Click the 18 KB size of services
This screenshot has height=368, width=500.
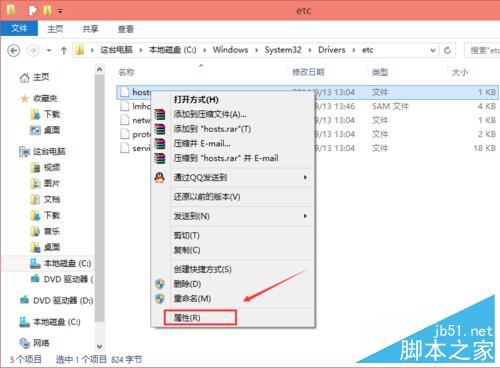pyautogui.click(x=485, y=148)
